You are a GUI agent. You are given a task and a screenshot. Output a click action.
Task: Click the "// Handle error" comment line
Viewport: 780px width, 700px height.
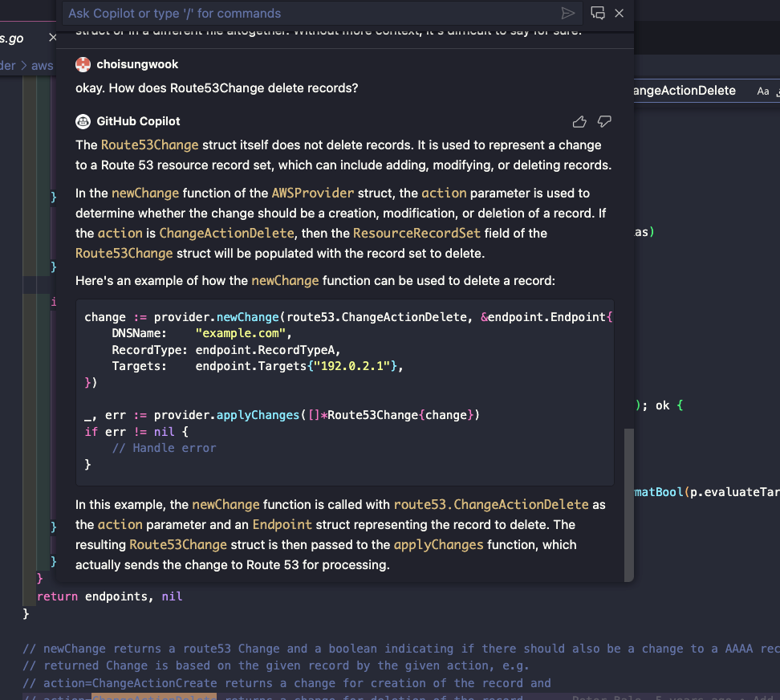(165, 448)
